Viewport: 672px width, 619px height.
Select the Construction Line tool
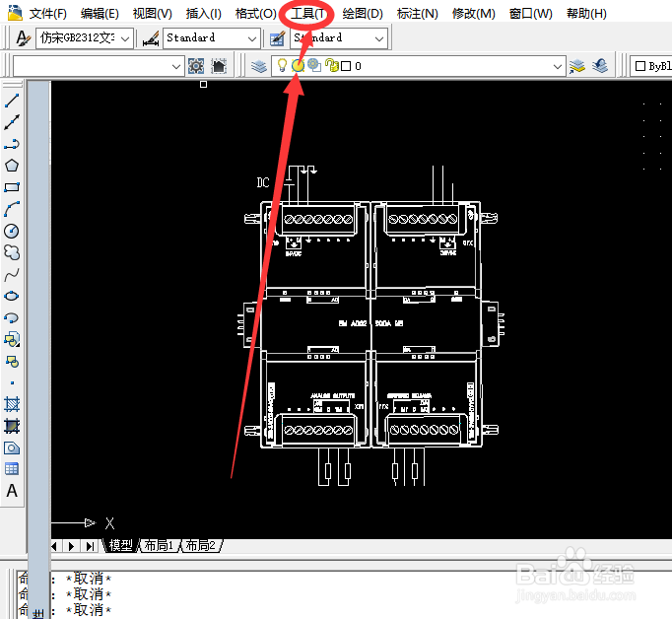pos(12,122)
